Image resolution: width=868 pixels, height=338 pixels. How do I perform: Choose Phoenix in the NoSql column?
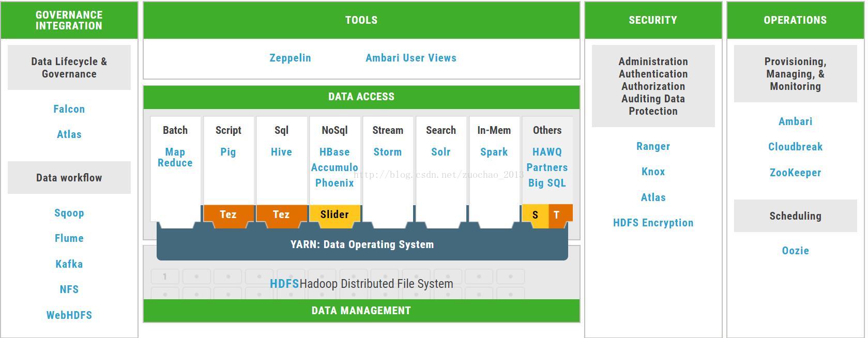tap(334, 183)
